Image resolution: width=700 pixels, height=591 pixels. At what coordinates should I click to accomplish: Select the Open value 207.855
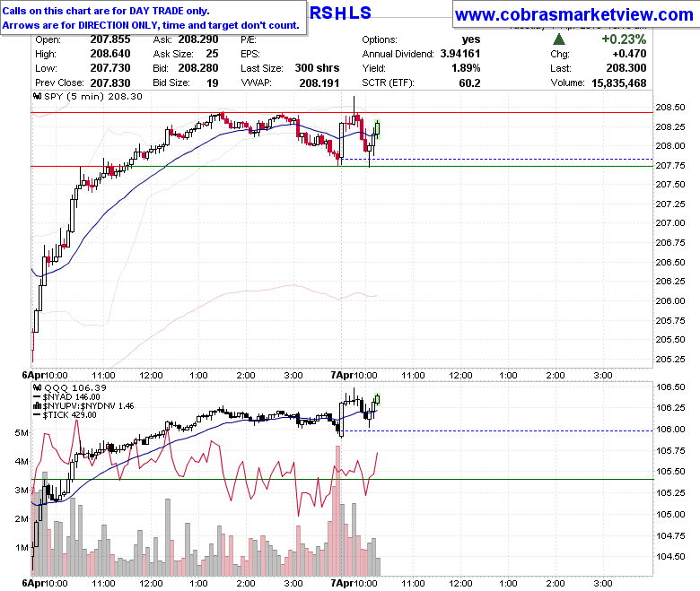coord(110,39)
